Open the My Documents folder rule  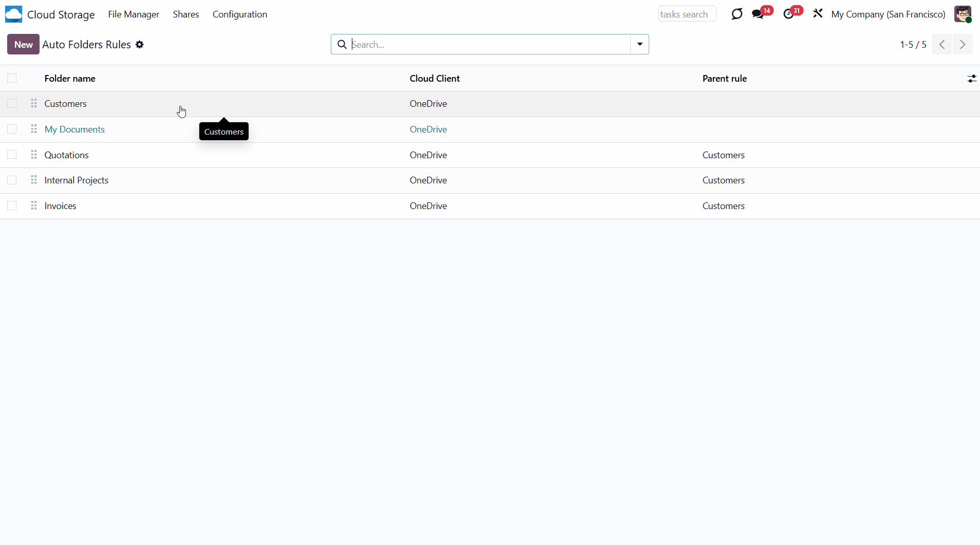pos(74,129)
